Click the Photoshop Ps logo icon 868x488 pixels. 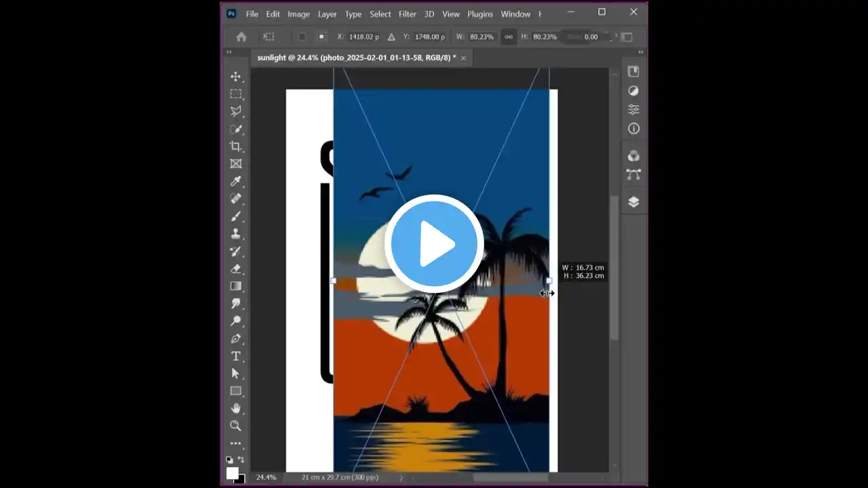tap(231, 14)
